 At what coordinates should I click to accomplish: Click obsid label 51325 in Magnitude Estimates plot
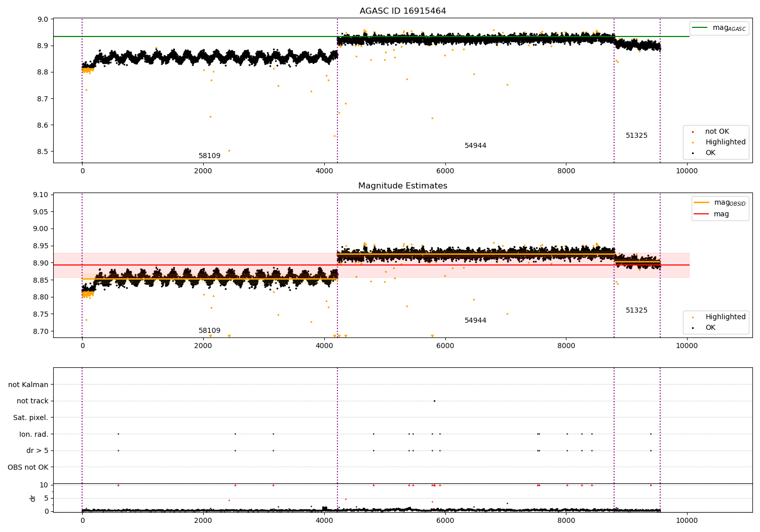click(636, 311)
